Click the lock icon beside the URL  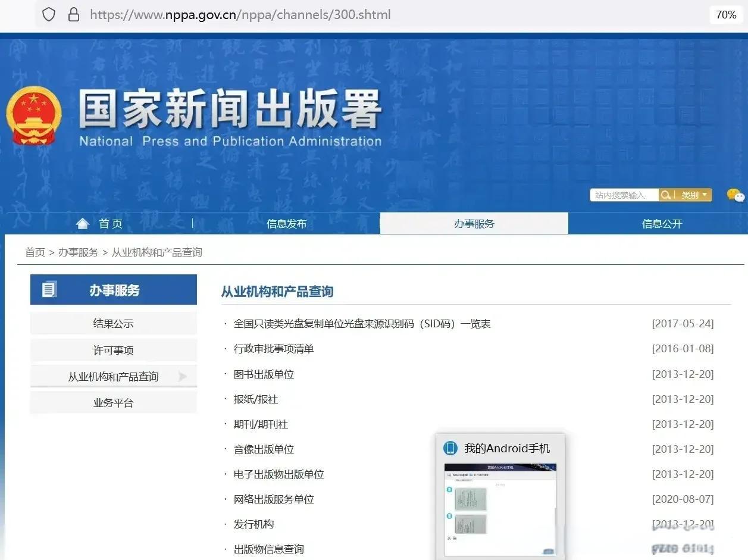point(74,14)
